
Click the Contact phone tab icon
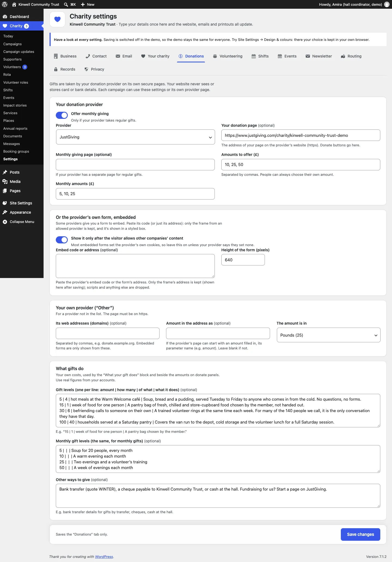tap(88, 56)
